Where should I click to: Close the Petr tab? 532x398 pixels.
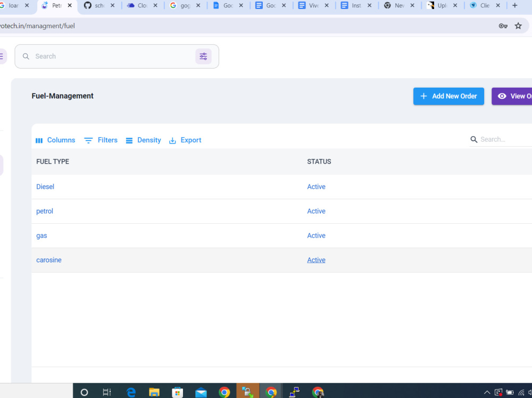[70, 5]
